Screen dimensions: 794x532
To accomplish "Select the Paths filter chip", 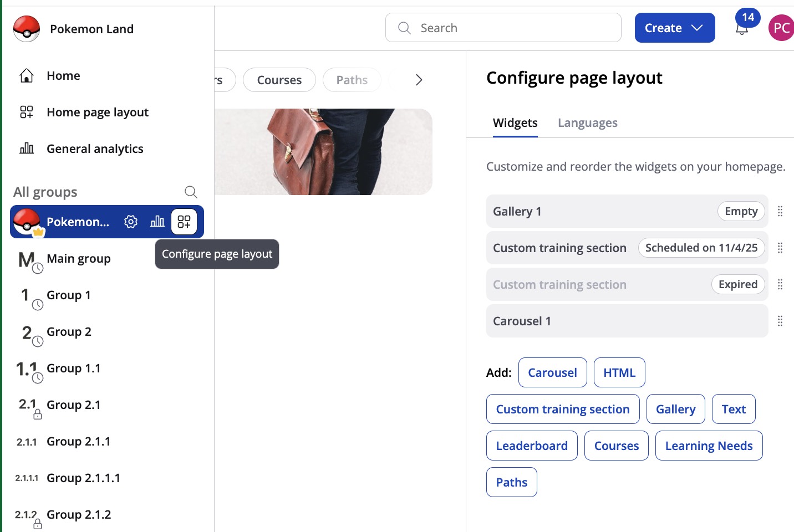I will point(352,80).
